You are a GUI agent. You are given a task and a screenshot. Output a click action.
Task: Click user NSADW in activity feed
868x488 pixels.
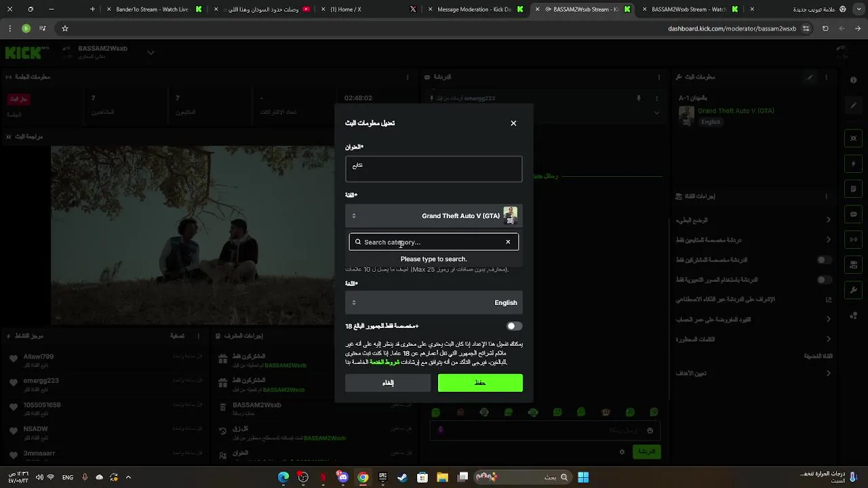35,429
